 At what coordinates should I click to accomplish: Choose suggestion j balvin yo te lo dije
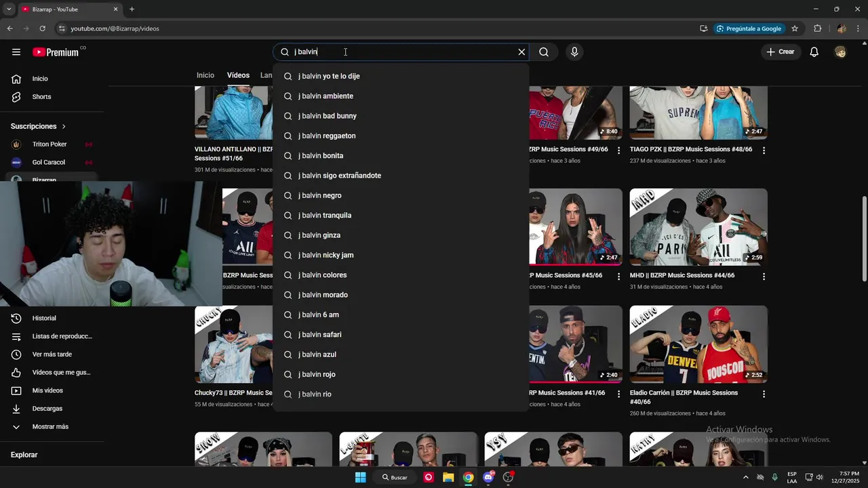(401, 77)
